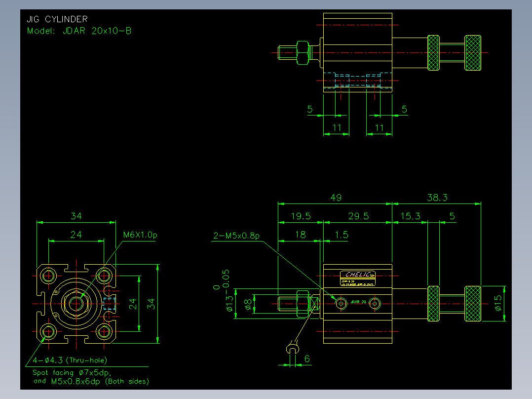Select the "29.5" dimension value
Screen dimensions: 532x399
point(358,216)
